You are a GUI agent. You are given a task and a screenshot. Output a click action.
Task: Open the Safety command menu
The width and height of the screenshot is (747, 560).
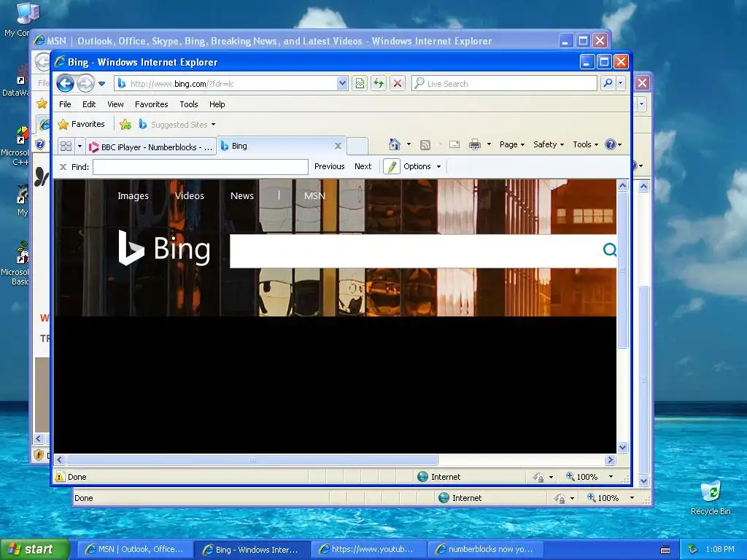(x=549, y=144)
